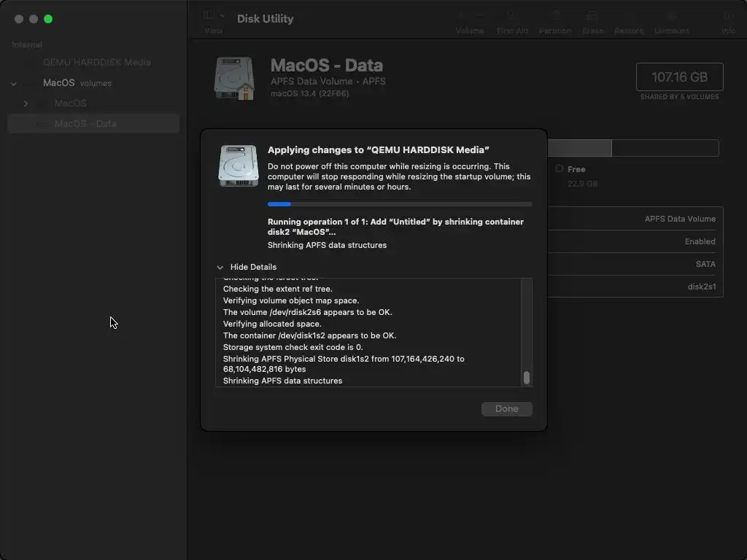Click the 'disk2s1' device value
747x560 pixels.
point(702,287)
